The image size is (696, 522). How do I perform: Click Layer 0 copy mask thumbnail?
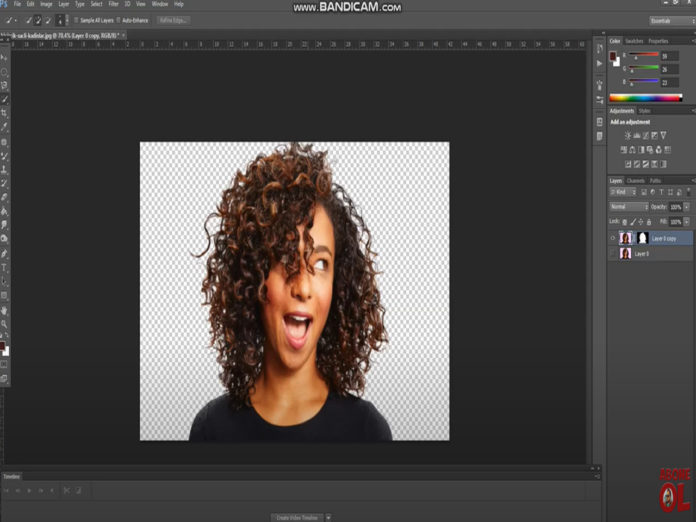[642, 238]
